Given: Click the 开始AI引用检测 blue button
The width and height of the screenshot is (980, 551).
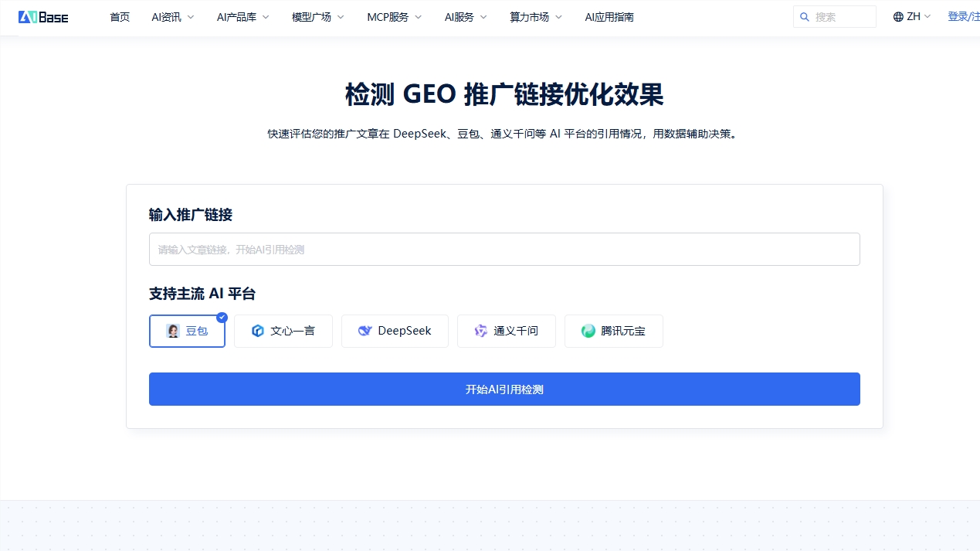Looking at the screenshot, I should coord(504,389).
